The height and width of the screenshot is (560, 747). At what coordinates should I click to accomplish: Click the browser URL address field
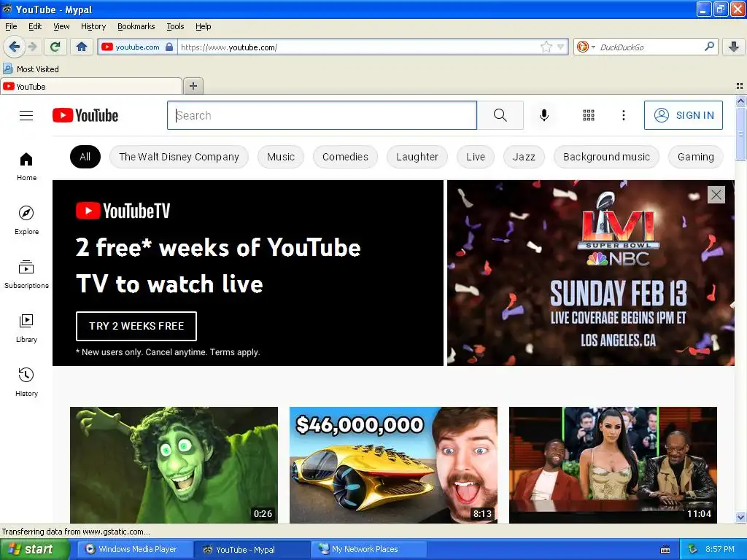(359, 47)
